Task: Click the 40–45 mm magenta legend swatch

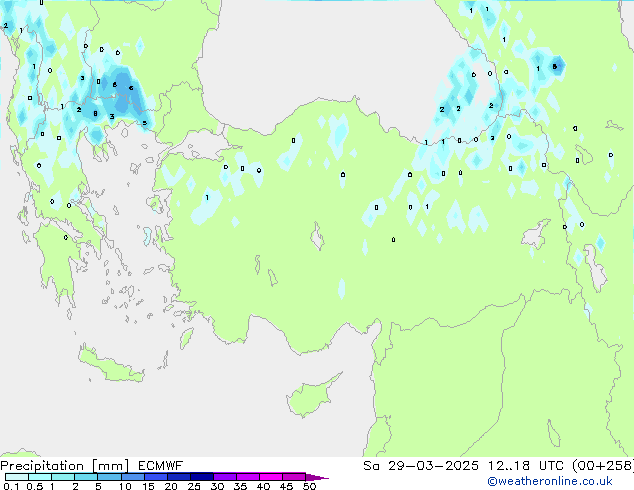Action: tap(271, 477)
